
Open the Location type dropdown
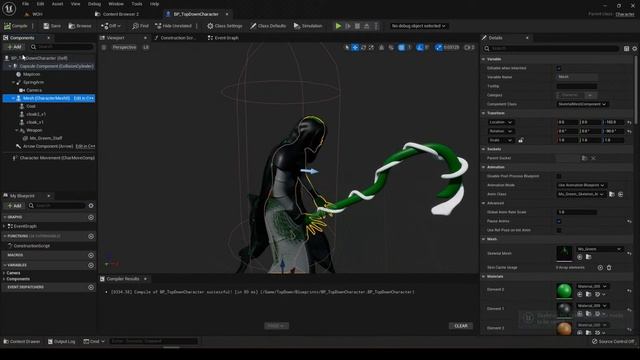(x=501, y=122)
